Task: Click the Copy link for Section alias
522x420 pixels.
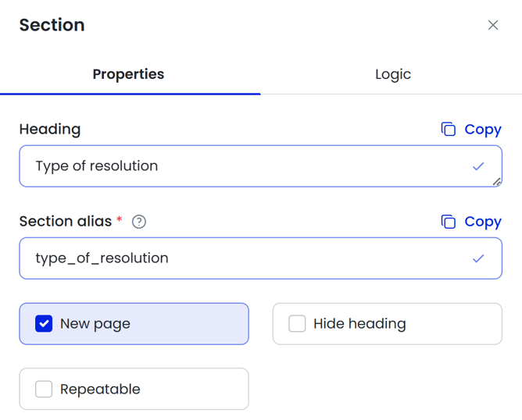Action: pyautogui.click(x=482, y=222)
